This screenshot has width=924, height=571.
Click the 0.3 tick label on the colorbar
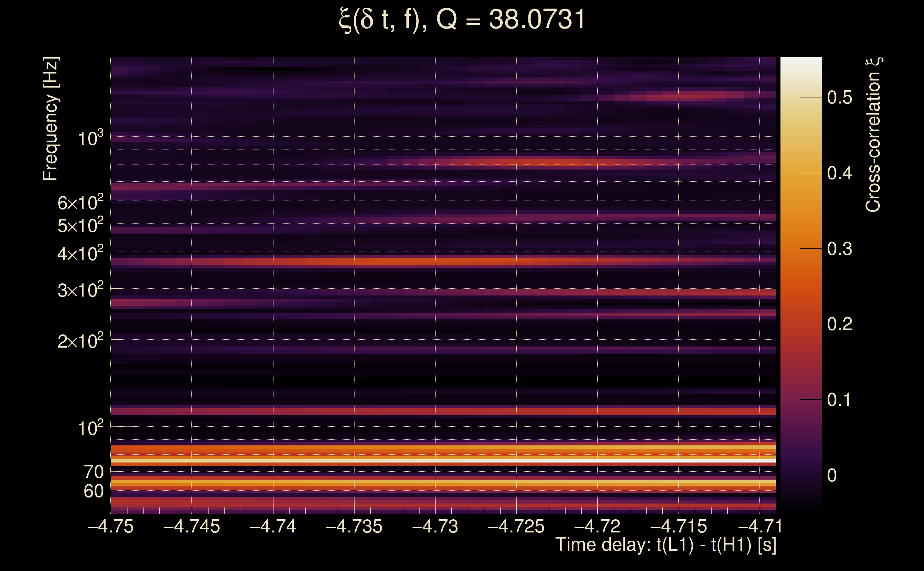pyautogui.click(x=839, y=249)
